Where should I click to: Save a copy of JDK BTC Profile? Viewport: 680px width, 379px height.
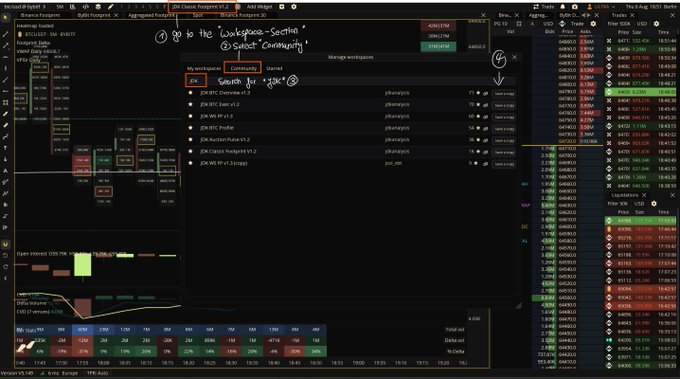[504, 128]
